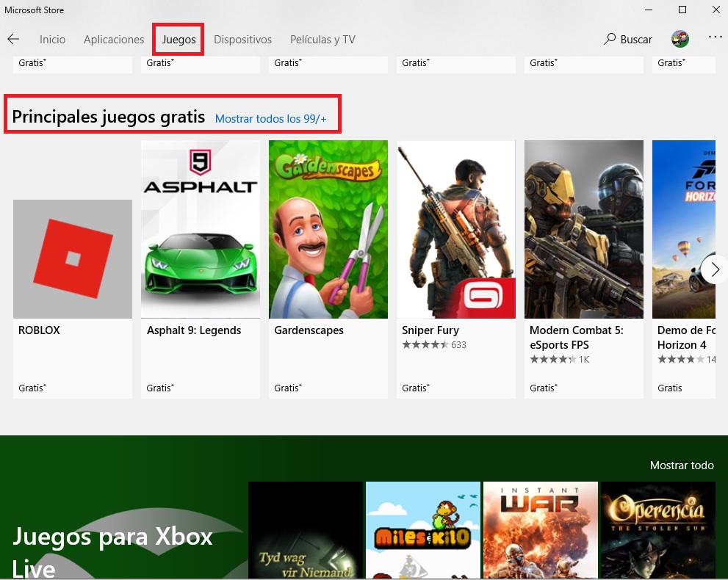Click Gratis price under Gardenscapes

(x=288, y=388)
